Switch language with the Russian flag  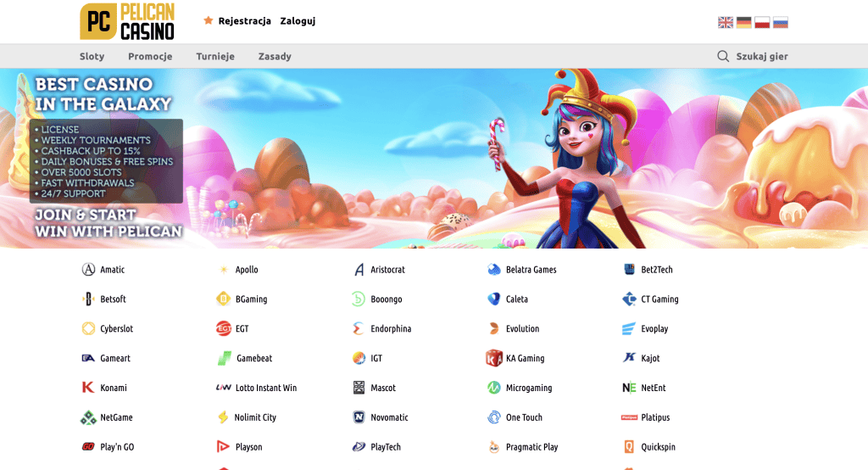coord(780,22)
